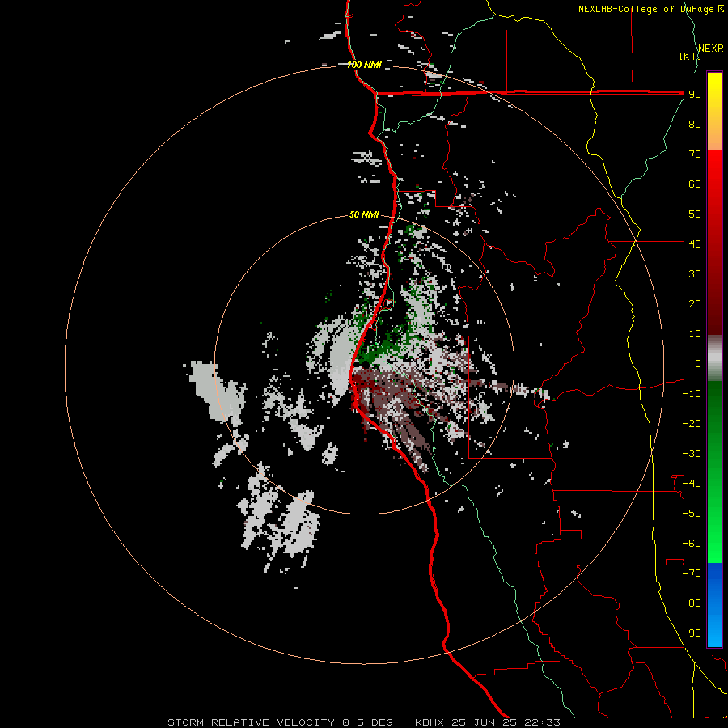Click the "-10" value on the velocity scale
The width and height of the screenshot is (728, 728).
692,394
